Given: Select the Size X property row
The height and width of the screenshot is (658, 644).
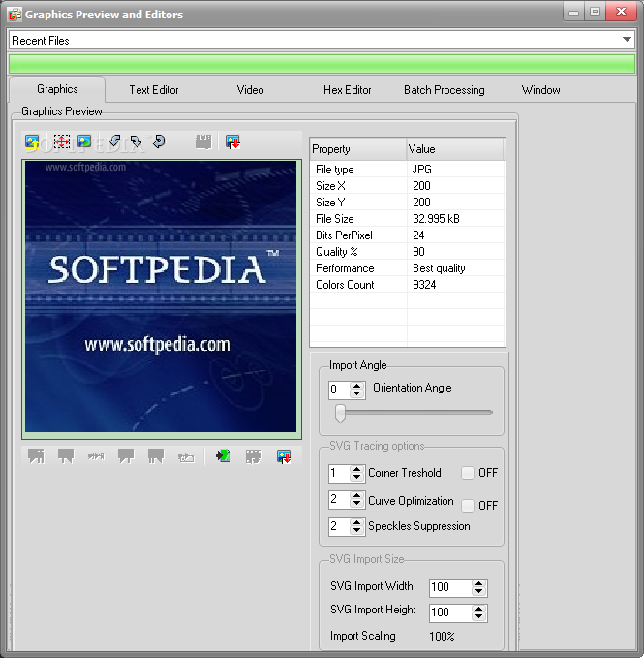Looking at the screenshot, I should tap(408, 186).
